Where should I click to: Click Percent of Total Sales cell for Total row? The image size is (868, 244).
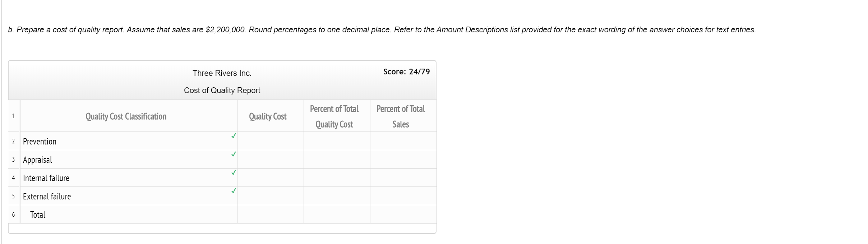click(x=403, y=214)
